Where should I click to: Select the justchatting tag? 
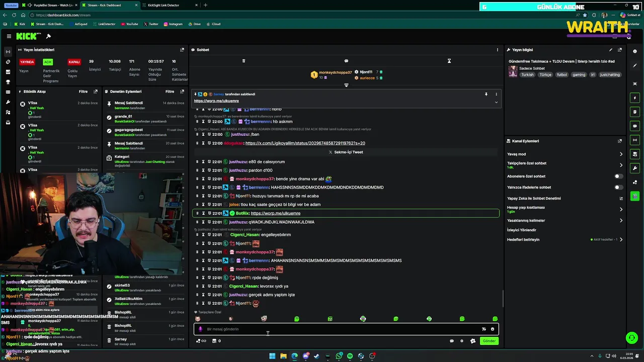tap(610, 74)
